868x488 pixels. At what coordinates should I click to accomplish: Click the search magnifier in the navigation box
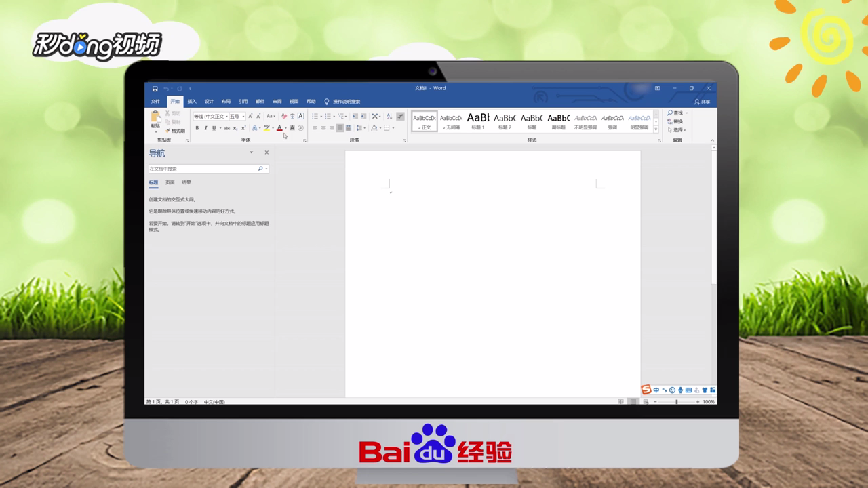click(x=260, y=169)
